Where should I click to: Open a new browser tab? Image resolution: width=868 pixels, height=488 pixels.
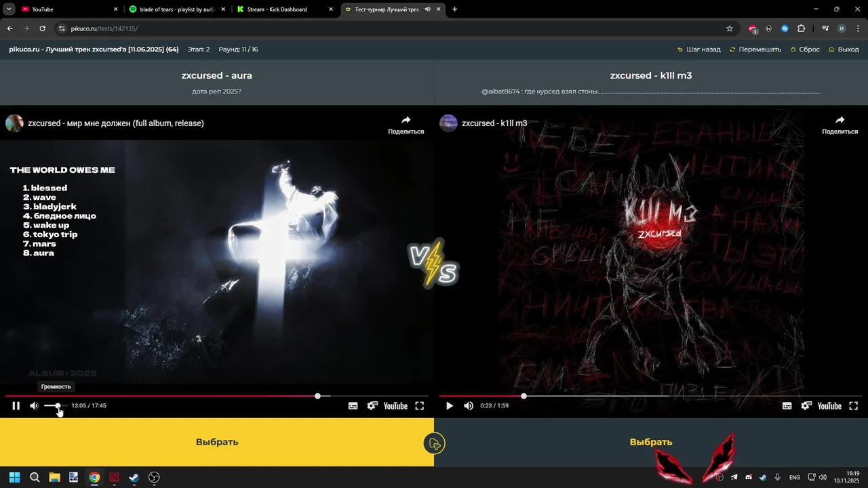(x=454, y=9)
